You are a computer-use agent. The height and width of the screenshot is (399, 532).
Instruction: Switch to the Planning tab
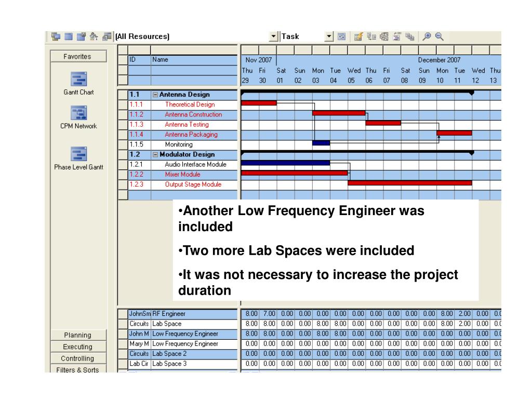point(78,335)
